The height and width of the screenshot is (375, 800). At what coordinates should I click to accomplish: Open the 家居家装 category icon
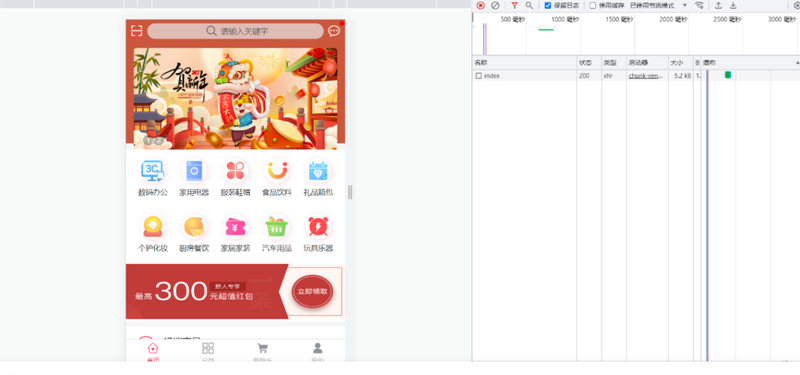pyautogui.click(x=235, y=227)
